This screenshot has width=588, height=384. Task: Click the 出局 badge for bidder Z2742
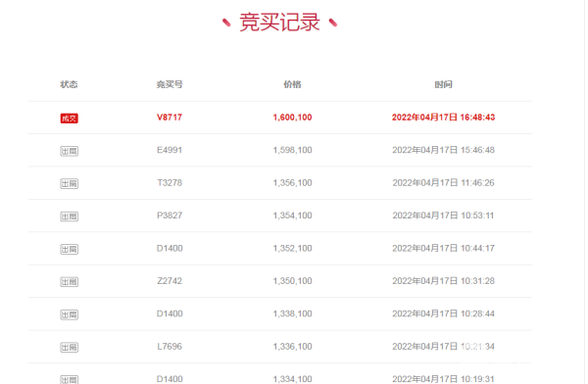(x=69, y=282)
